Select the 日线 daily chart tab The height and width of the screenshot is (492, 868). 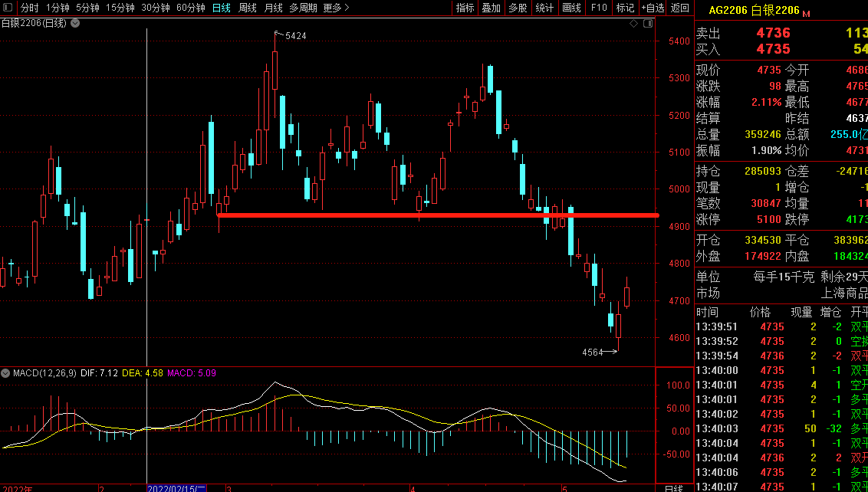(x=222, y=8)
